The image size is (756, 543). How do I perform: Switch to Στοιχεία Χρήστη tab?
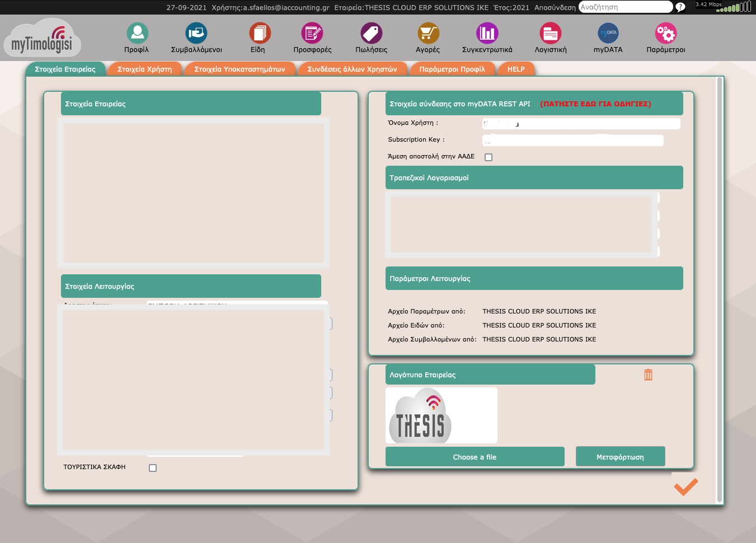point(144,69)
